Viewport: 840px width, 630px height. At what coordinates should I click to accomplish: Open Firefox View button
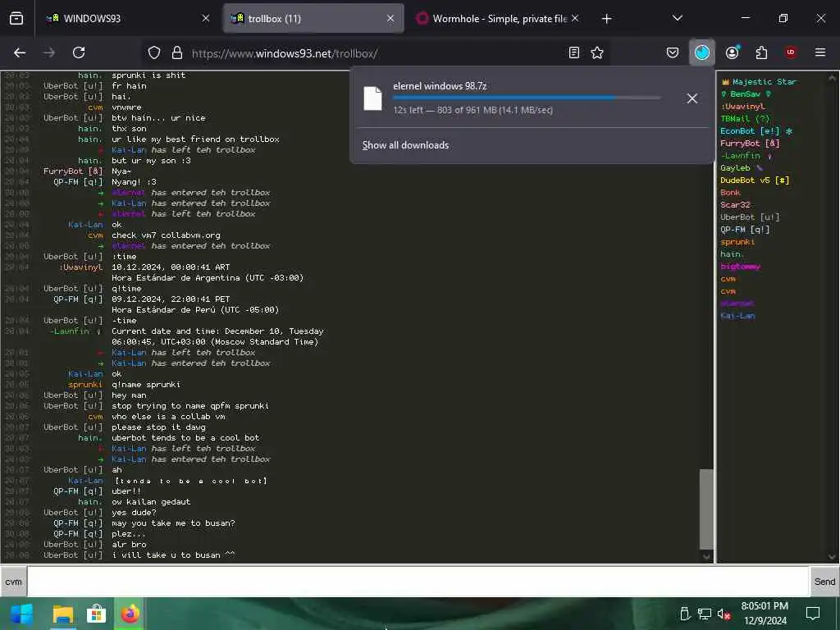pyautogui.click(x=16, y=18)
